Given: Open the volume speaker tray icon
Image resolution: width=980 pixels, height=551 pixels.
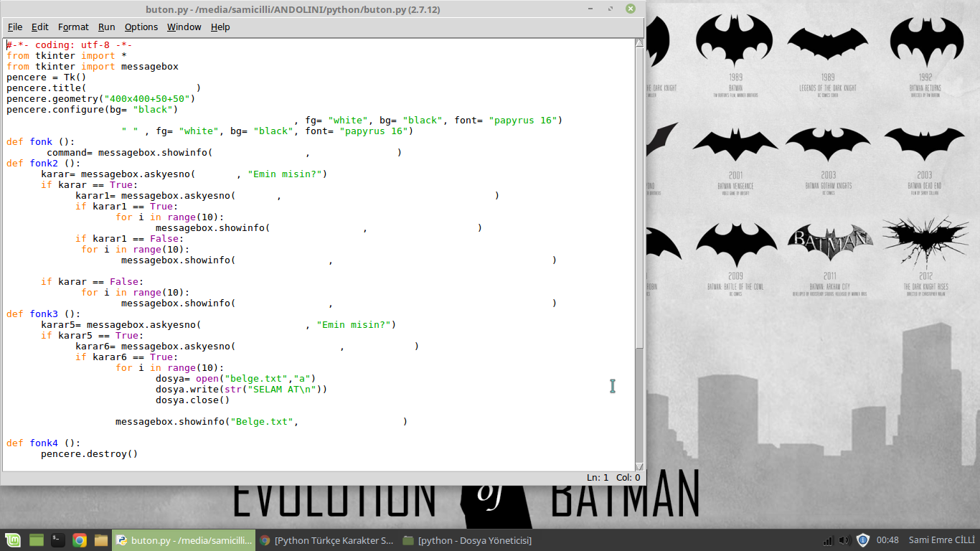Looking at the screenshot, I should [x=844, y=540].
